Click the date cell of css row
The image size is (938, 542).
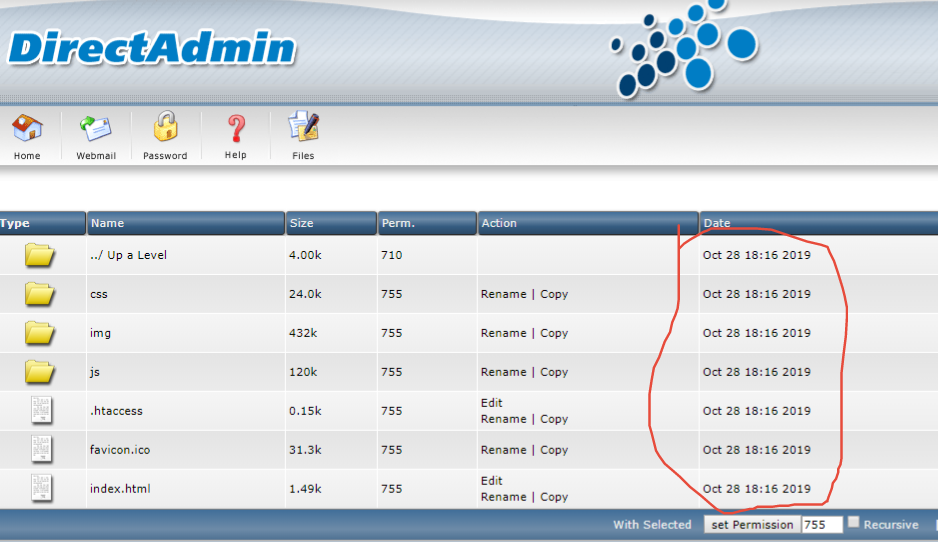point(757,294)
